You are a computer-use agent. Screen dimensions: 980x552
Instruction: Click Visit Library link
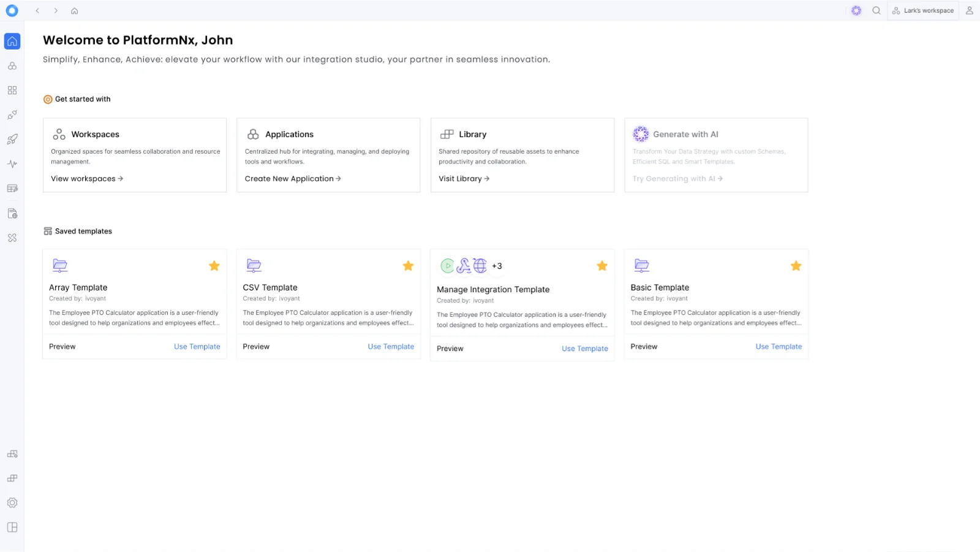coord(464,179)
